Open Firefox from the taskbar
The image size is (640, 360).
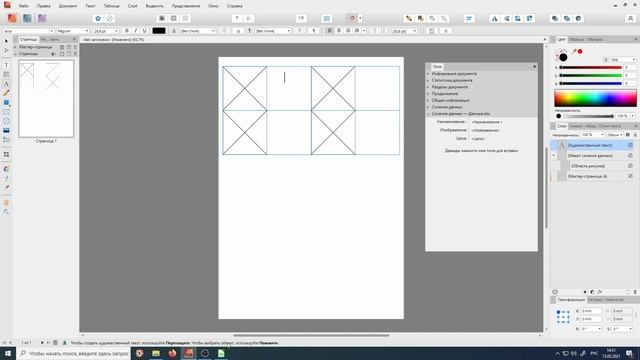pos(172,353)
